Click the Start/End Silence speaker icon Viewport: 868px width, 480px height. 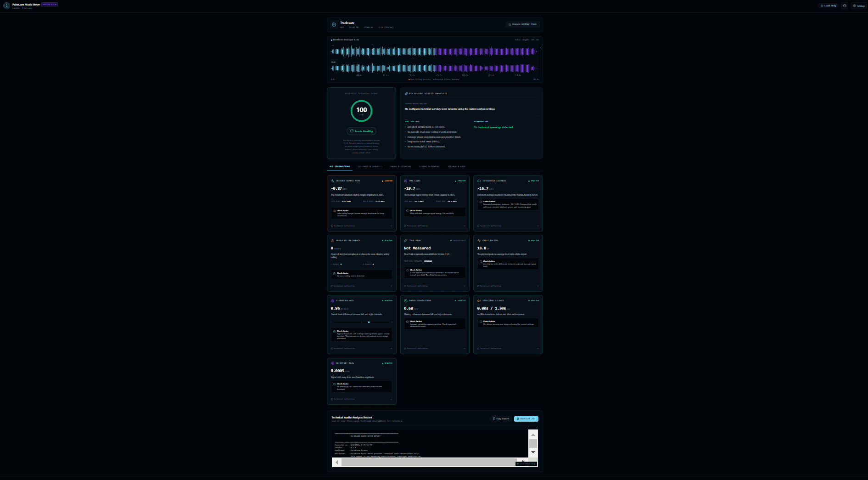click(x=479, y=301)
